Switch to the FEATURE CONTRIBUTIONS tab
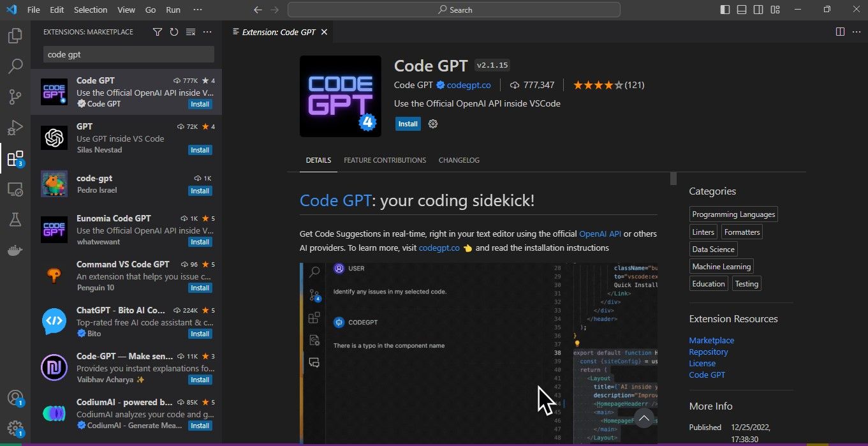 (385, 160)
